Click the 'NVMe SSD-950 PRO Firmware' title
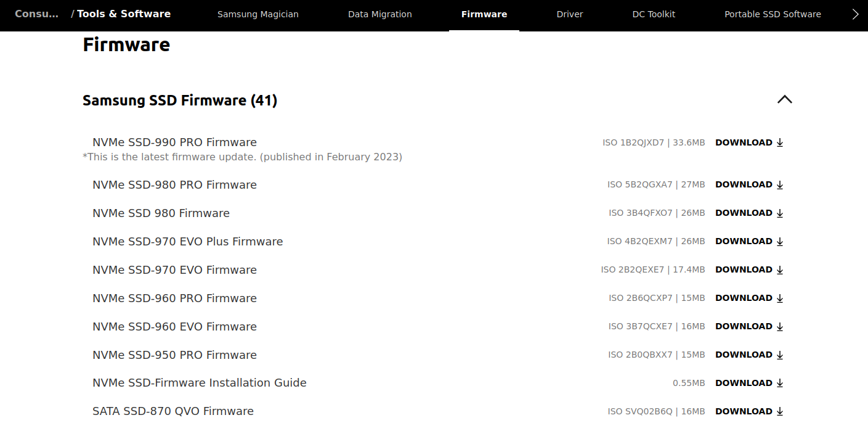 pos(174,355)
